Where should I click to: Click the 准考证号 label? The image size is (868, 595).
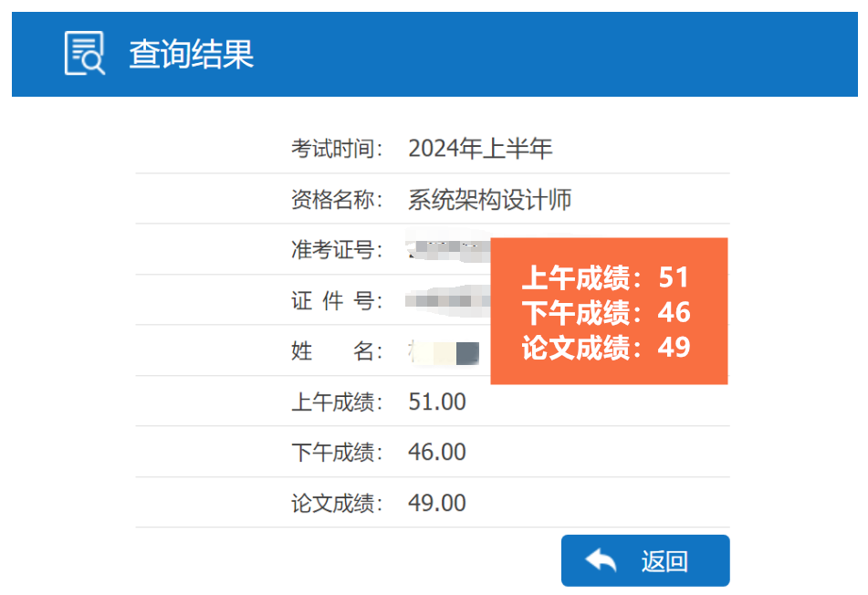pyautogui.click(x=337, y=250)
